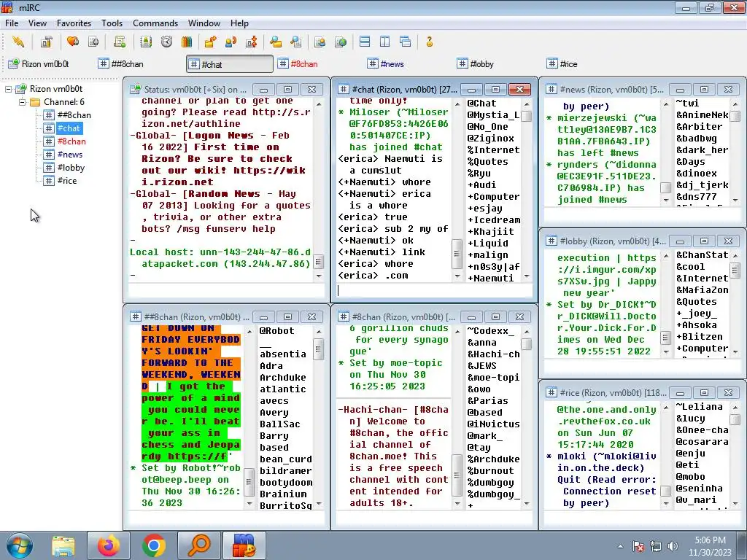Collapse the Rizon vm0b0t tree node
Screen dimensions: 747x560
point(9,89)
